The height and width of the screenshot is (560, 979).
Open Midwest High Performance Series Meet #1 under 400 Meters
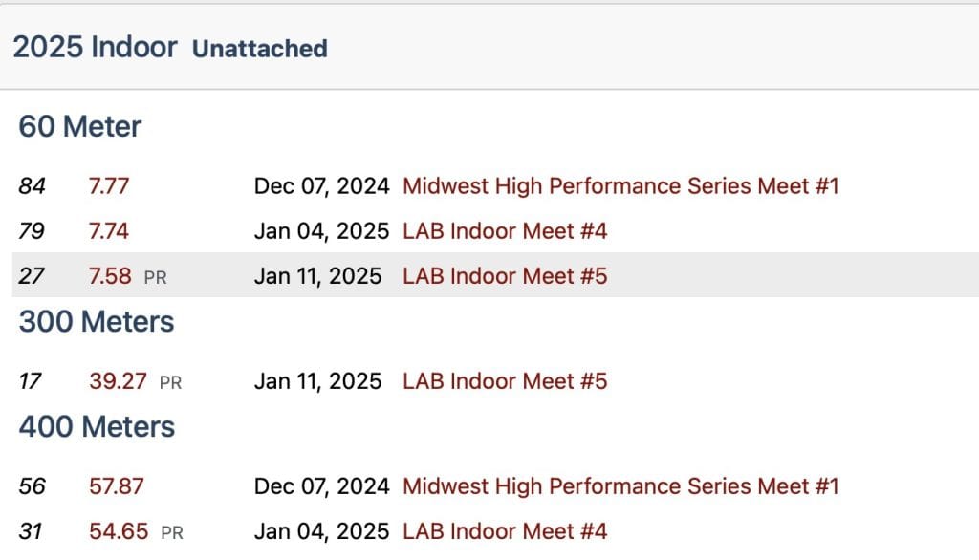620,485
